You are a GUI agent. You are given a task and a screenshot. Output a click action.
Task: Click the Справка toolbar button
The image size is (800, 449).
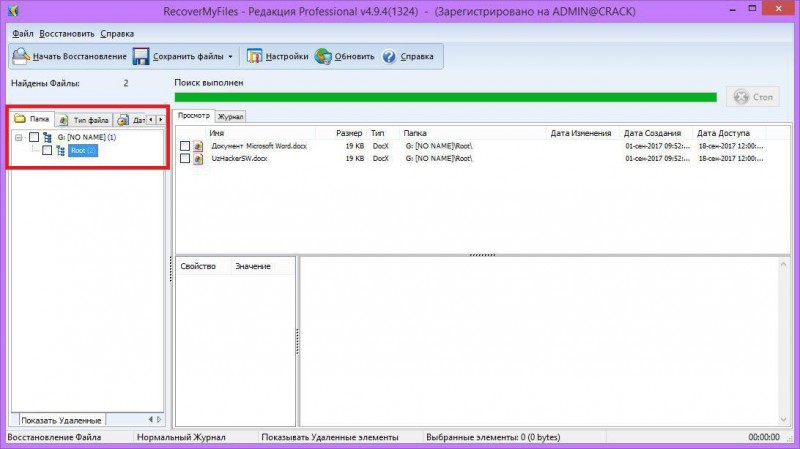(408, 56)
